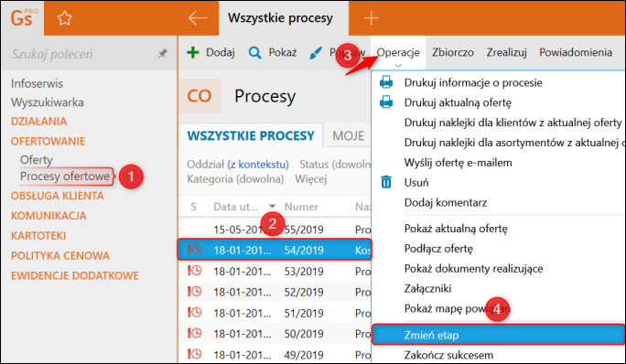This screenshot has width=626, height=364.
Task: Open the Data ut... column sort arrow
Action: click(273, 207)
